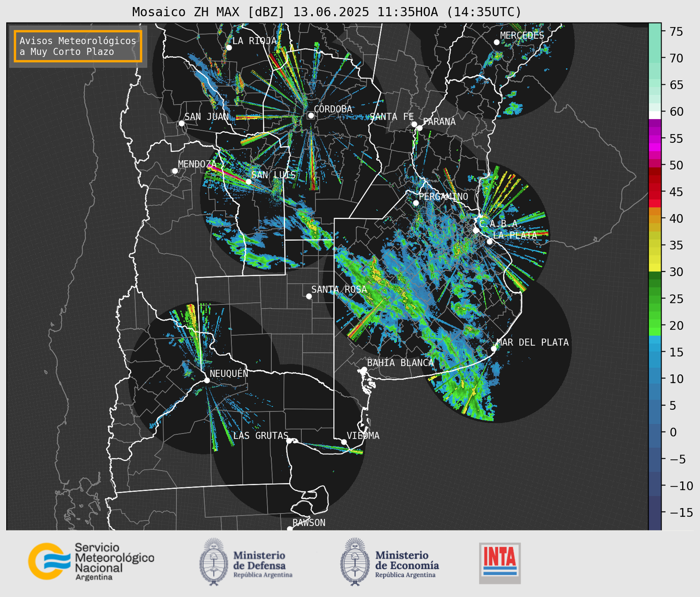Click the yellow 30 dBZ band on the color scale
This screenshot has height=597, width=700.
pos(655,268)
